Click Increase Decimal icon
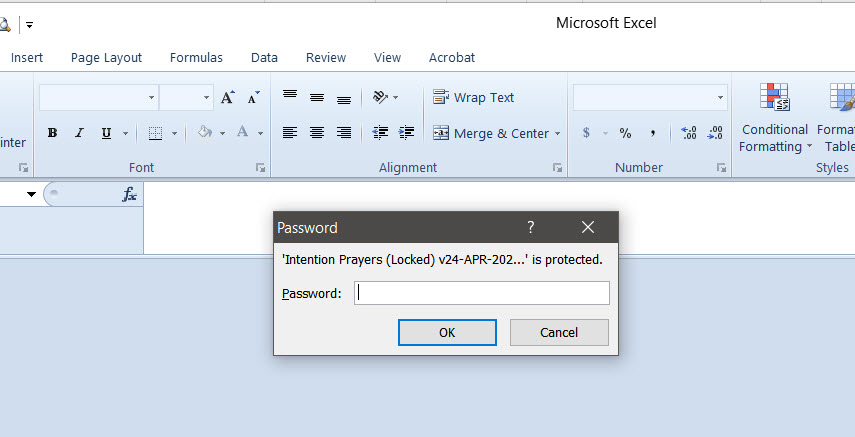This screenshot has height=437, width=855. coord(689,133)
